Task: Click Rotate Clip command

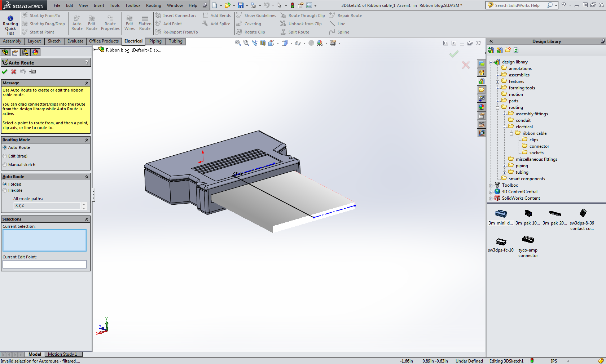Action: coord(251,32)
